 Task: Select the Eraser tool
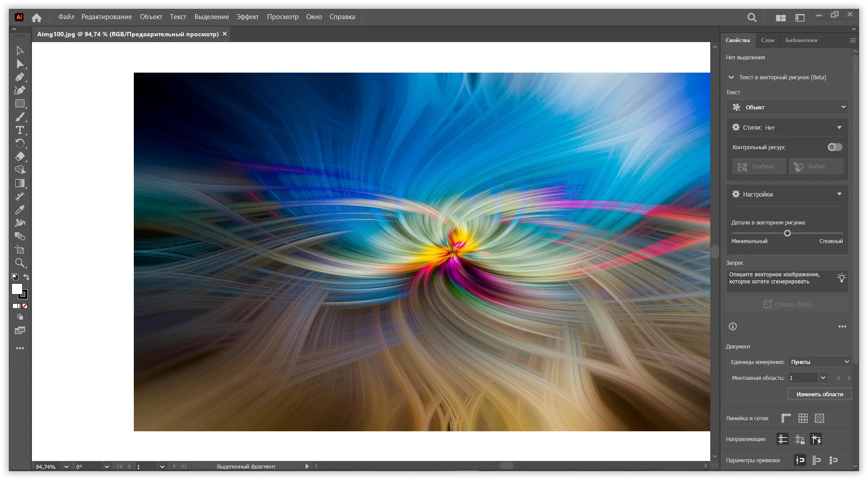click(19, 157)
